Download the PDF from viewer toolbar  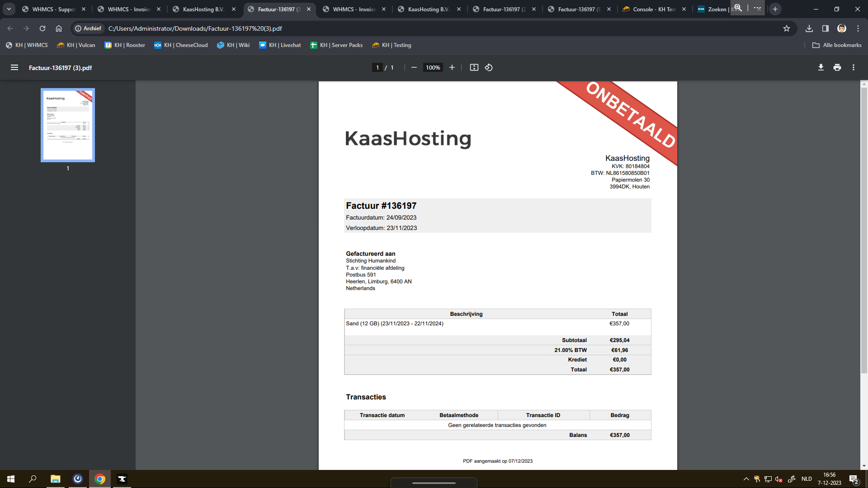pyautogui.click(x=821, y=67)
